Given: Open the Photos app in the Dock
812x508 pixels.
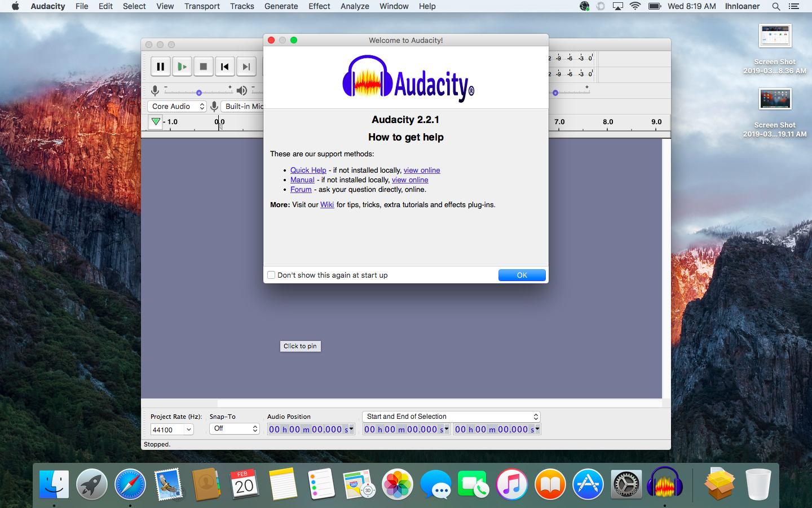Looking at the screenshot, I should coord(398,484).
